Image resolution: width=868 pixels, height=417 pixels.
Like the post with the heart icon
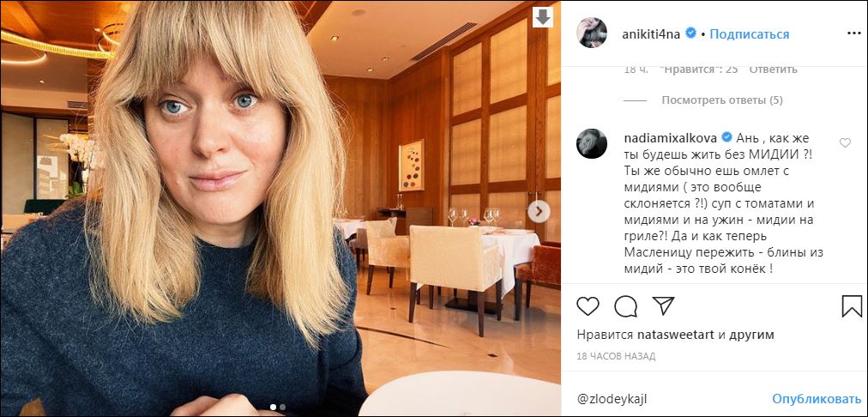pyautogui.click(x=588, y=305)
